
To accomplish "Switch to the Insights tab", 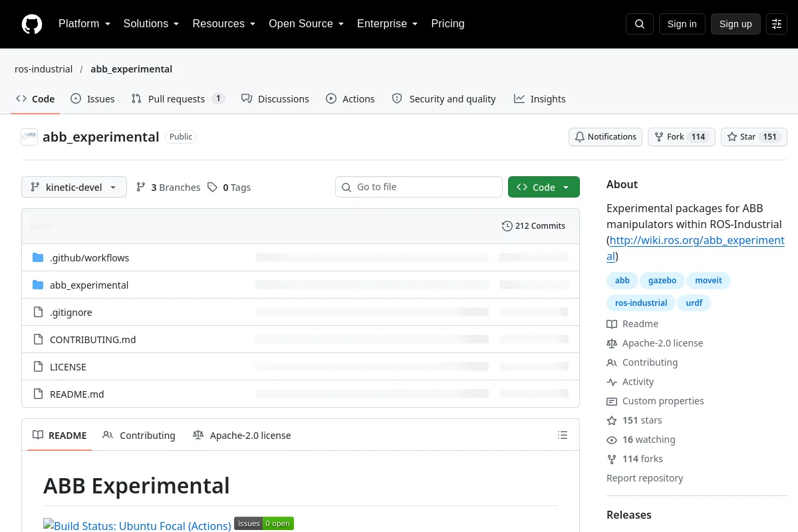I will (x=539, y=99).
